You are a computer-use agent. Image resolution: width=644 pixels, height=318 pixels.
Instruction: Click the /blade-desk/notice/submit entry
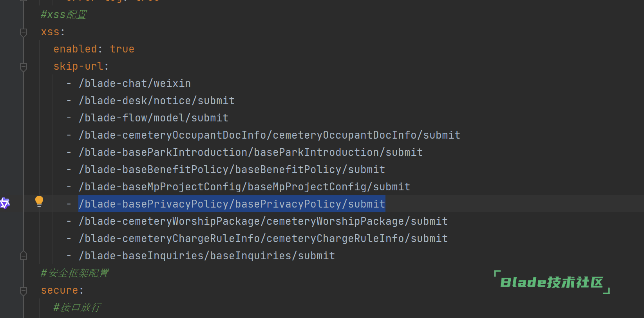pyautogui.click(x=157, y=101)
